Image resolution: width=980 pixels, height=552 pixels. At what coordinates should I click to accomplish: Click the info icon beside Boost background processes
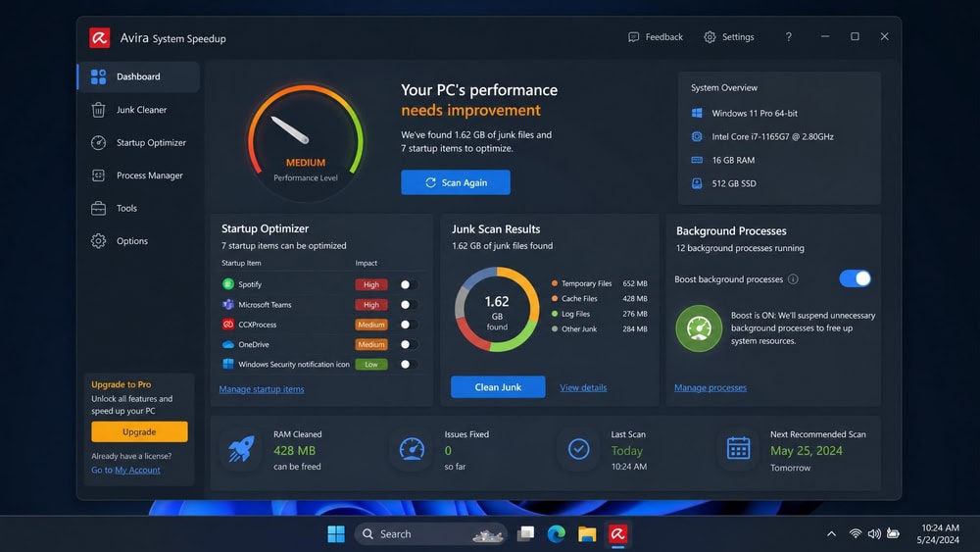[793, 279]
